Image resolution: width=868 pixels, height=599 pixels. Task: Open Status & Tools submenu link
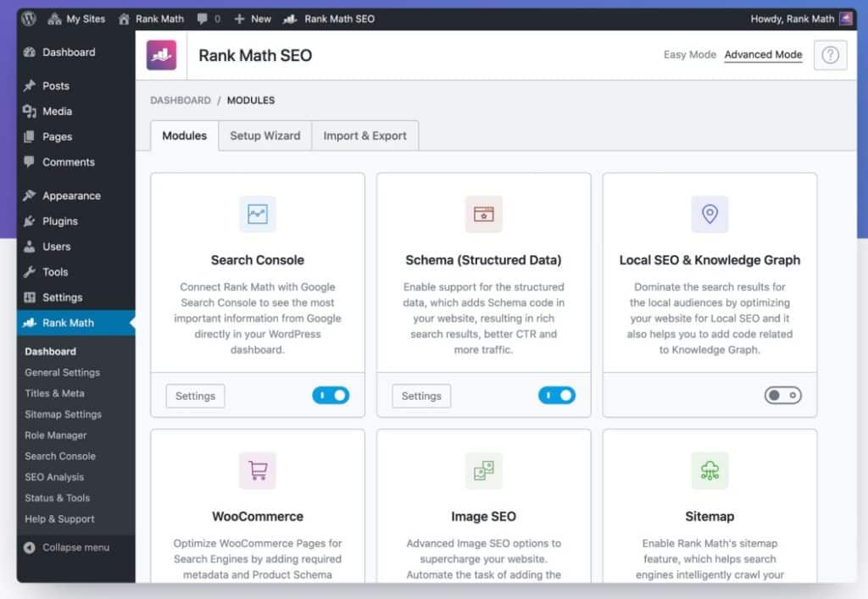[x=57, y=498]
